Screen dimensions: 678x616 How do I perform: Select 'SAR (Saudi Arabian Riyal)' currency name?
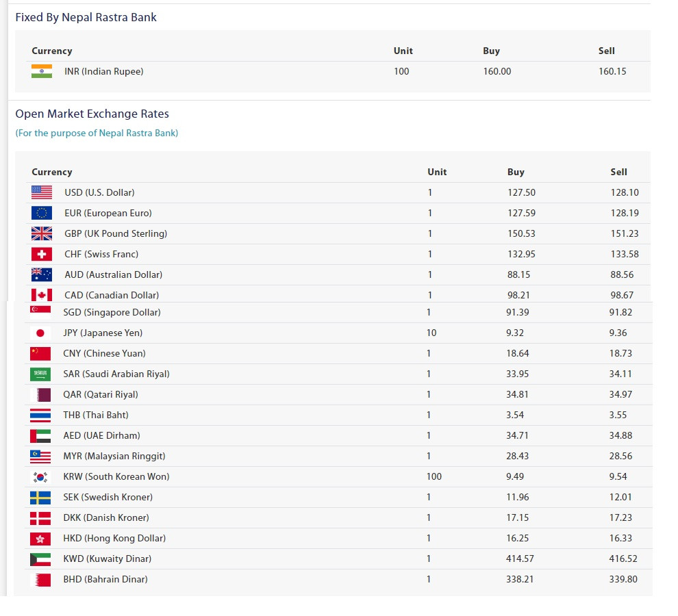pyautogui.click(x=116, y=374)
